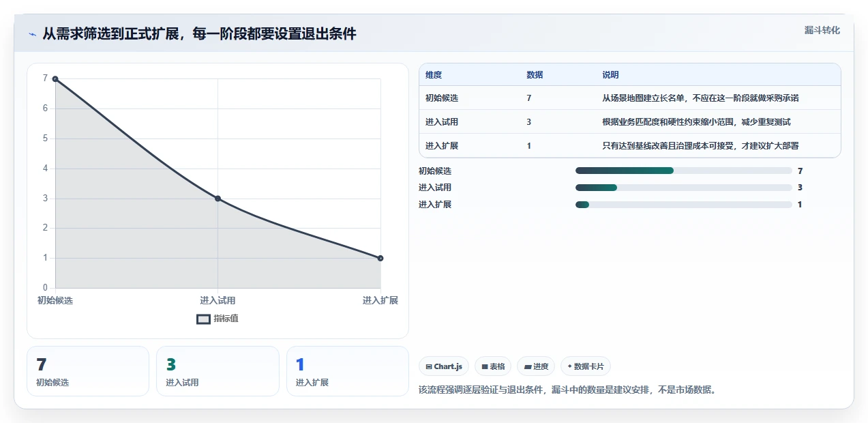Click the chart data point at 进入扩展
The image size is (868, 423).
tap(380, 258)
